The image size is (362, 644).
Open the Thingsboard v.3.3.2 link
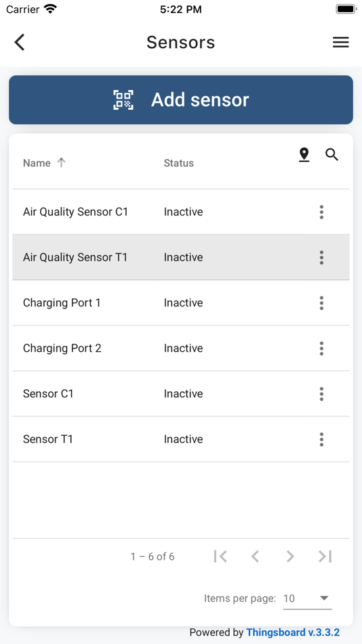(x=293, y=632)
